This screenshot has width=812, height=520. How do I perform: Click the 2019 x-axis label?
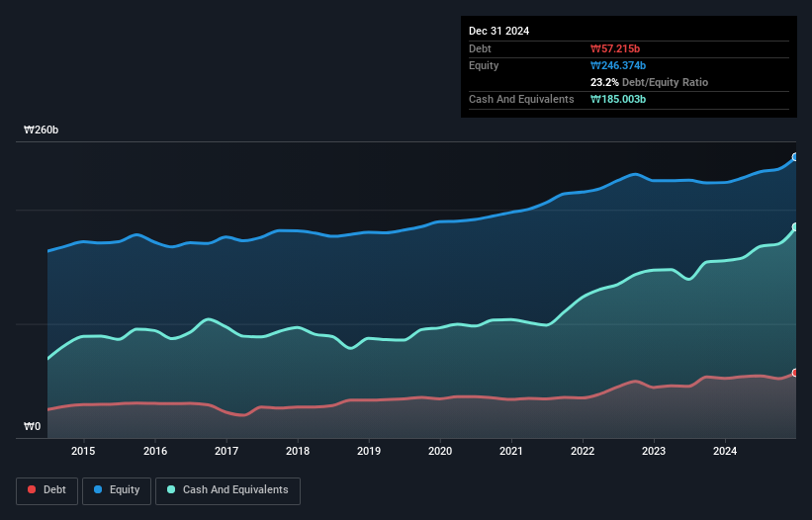(x=369, y=451)
